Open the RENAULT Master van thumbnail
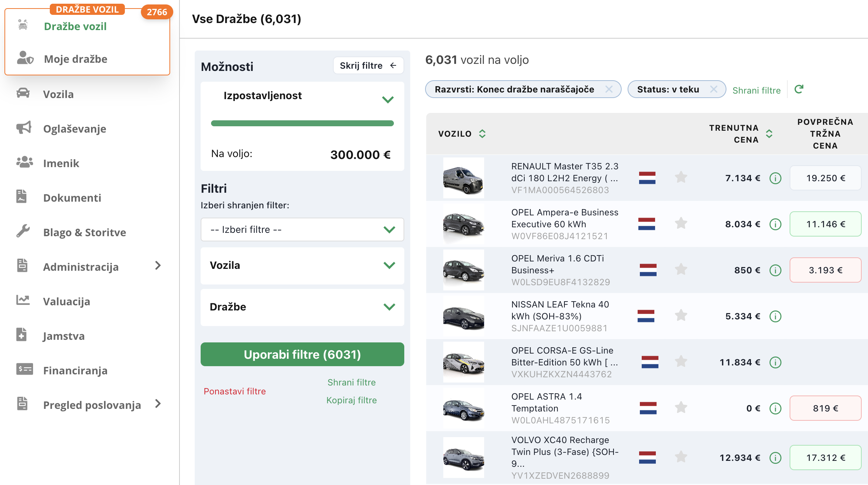The height and width of the screenshot is (485, 868). [463, 178]
